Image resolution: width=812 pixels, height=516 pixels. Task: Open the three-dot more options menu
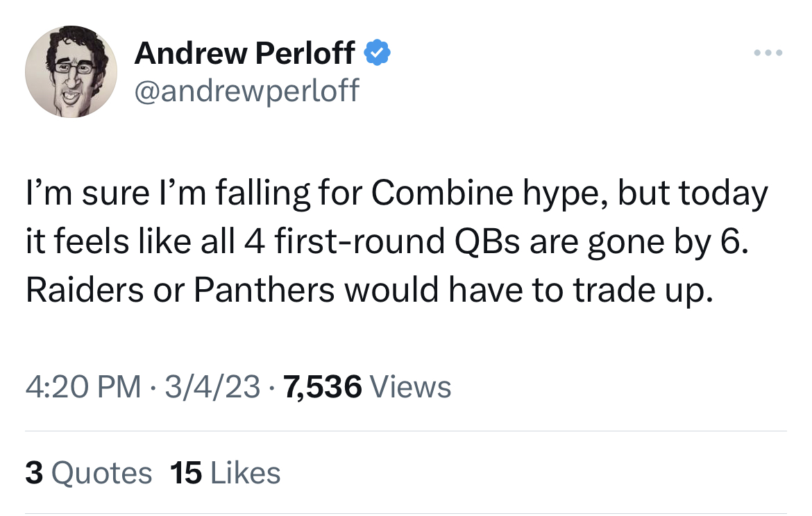768,53
